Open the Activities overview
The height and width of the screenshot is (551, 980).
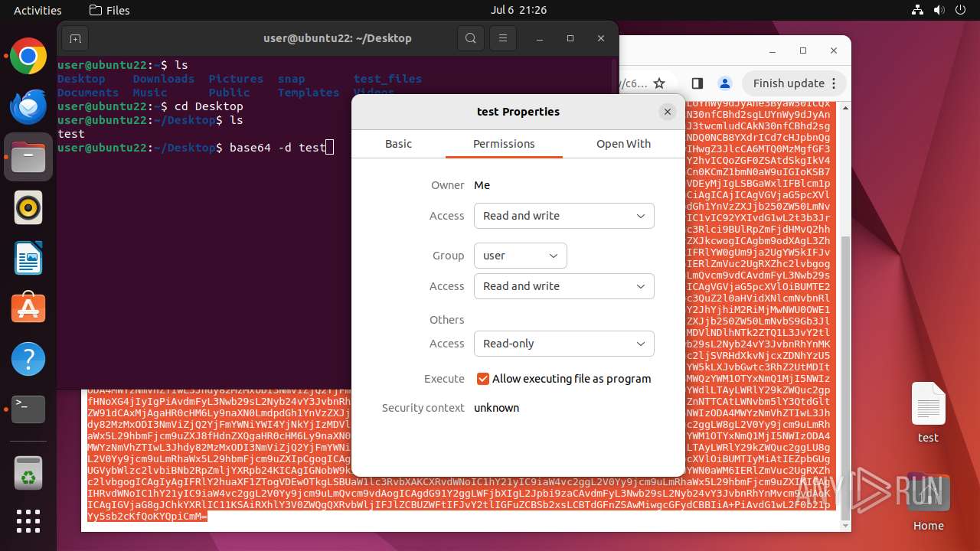coord(38,10)
